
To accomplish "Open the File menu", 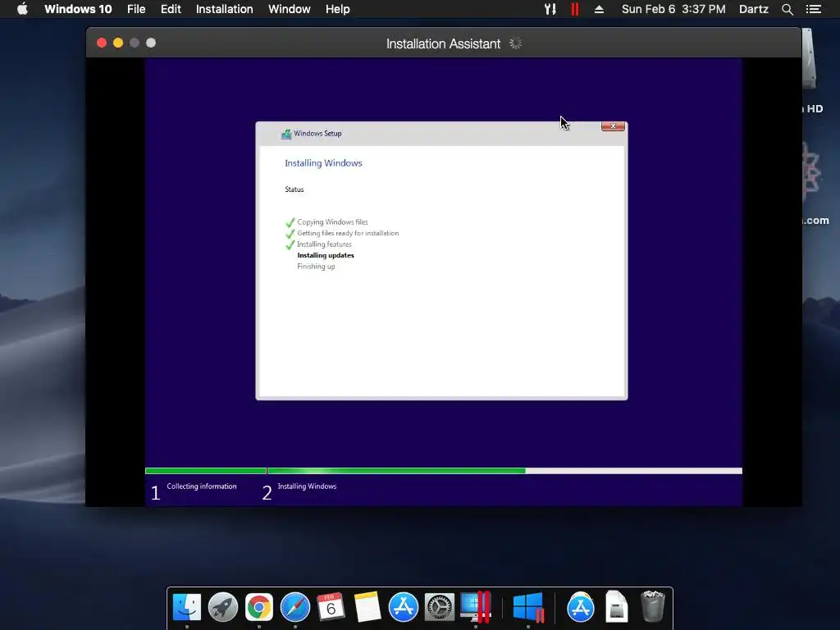I will [x=136, y=9].
